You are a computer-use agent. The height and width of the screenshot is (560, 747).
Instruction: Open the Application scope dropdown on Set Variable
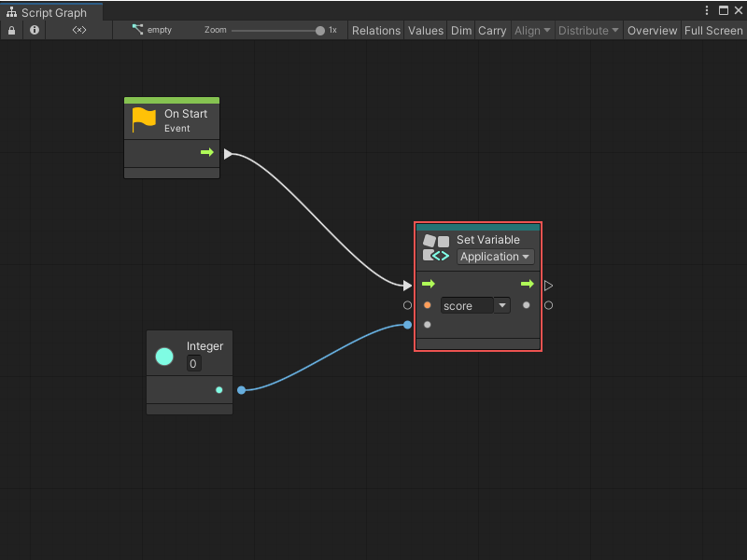pos(495,257)
